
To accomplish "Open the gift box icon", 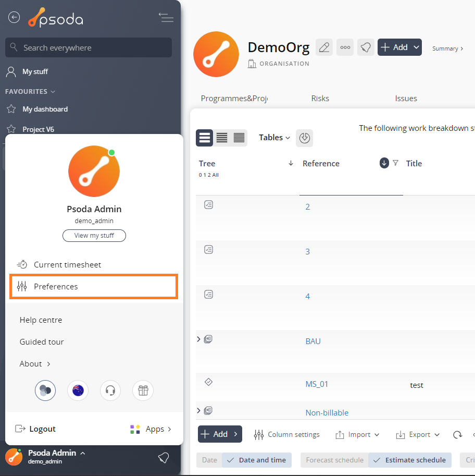I will tap(143, 390).
